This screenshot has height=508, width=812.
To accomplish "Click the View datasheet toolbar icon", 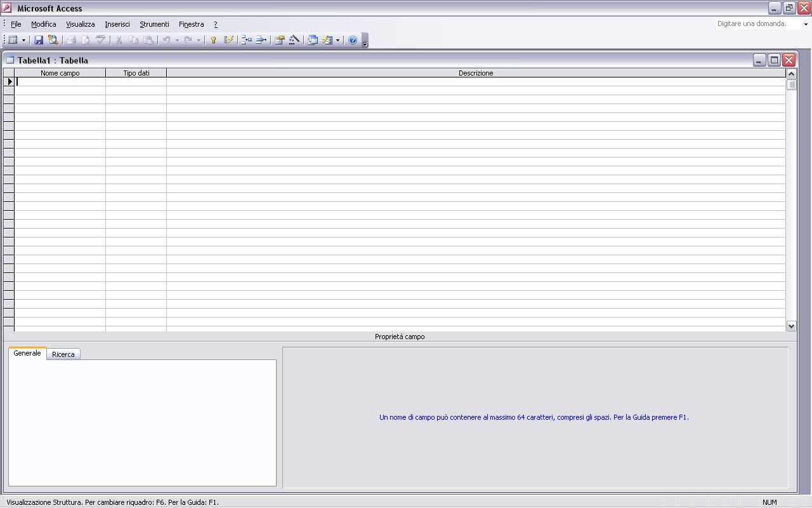I will 13,40.
